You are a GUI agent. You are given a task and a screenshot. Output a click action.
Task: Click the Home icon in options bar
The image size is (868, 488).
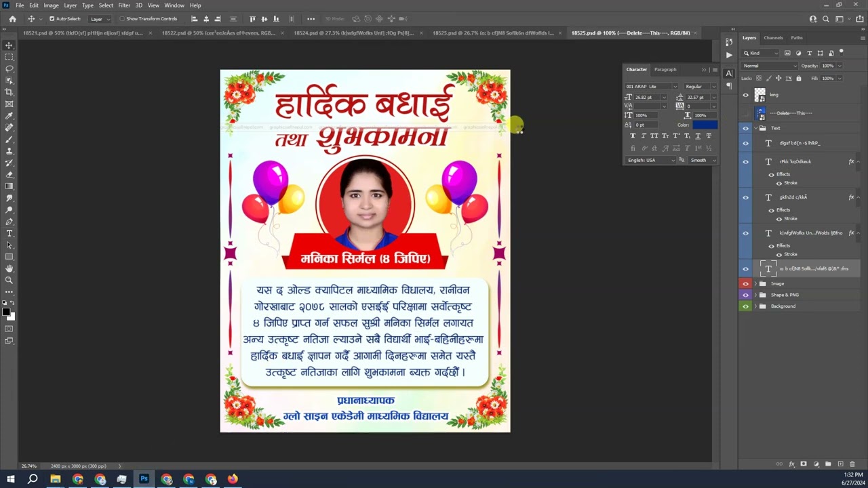[12, 19]
